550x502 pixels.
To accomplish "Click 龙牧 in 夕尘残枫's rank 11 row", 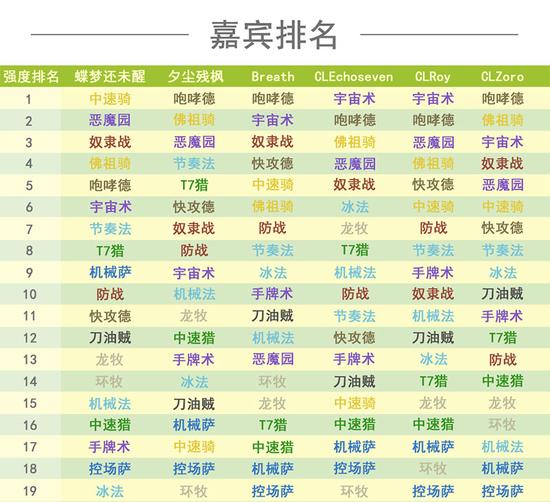I will tap(194, 316).
